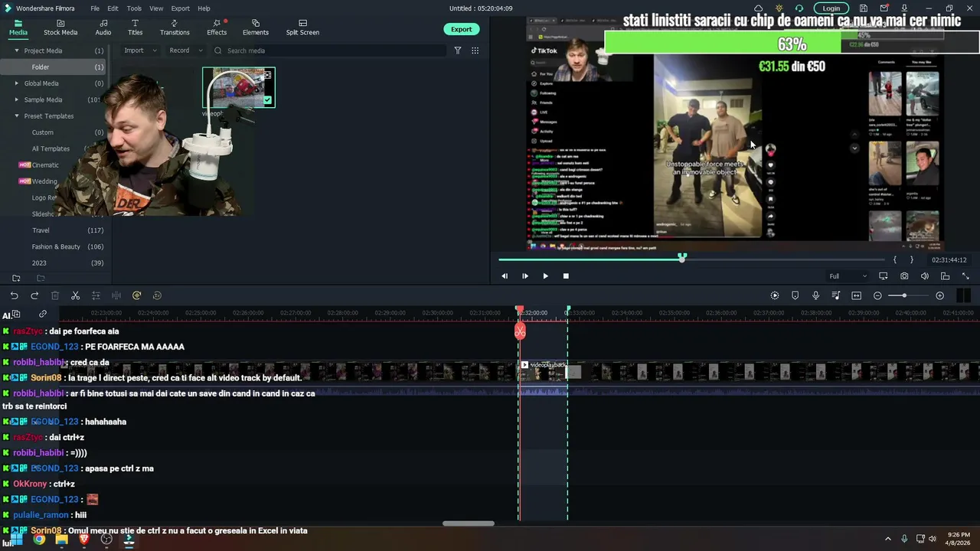This screenshot has height=551, width=980.
Task: Select the Folder item under Project Media
Action: 54,67
